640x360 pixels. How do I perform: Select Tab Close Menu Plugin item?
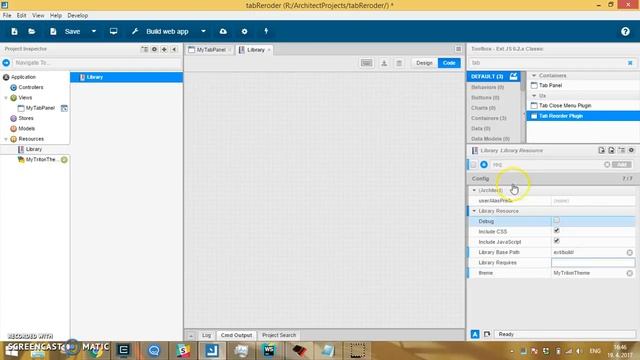(565, 106)
